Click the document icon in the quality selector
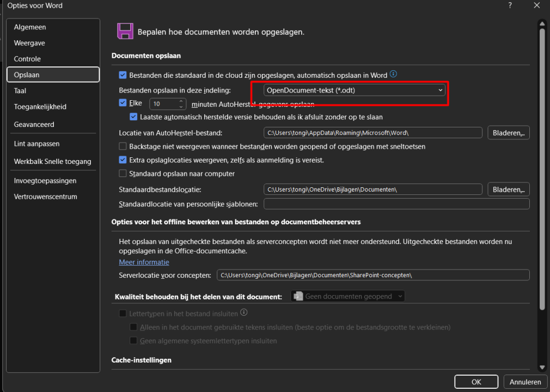The image size is (550, 392). pos(298,296)
